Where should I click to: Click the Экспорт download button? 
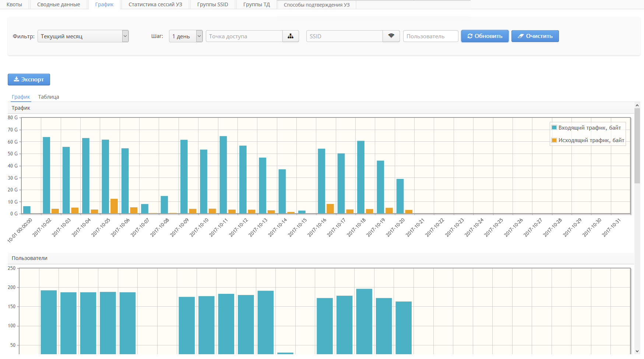pyautogui.click(x=29, y=80)
